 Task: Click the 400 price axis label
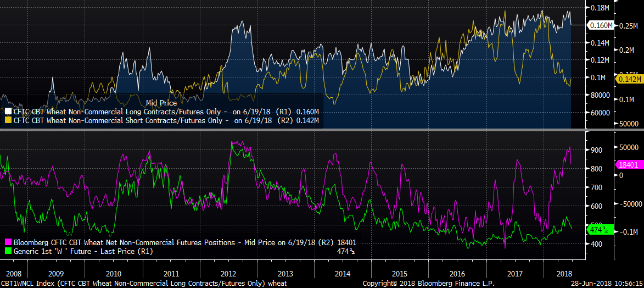pyautogui.click(x=597, y=244)
